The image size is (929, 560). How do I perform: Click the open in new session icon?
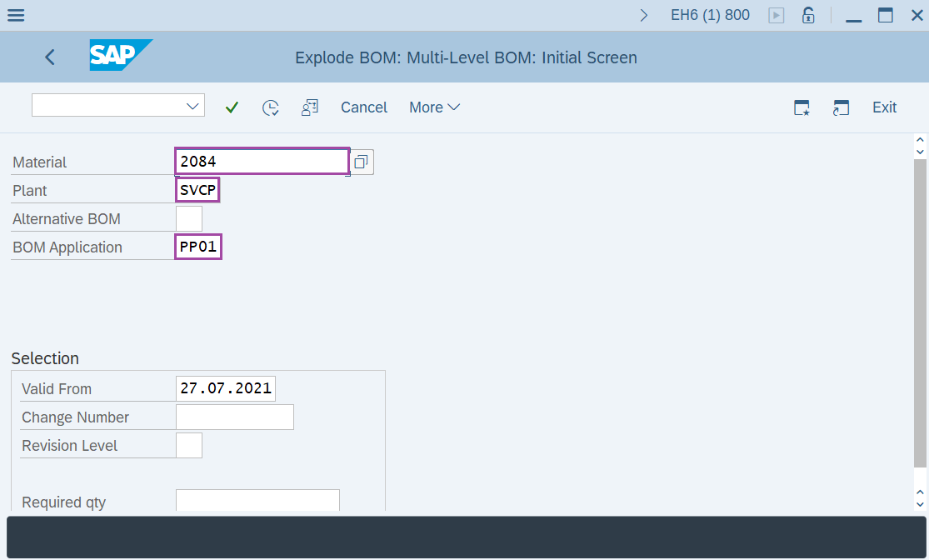(x=841, y=107)
